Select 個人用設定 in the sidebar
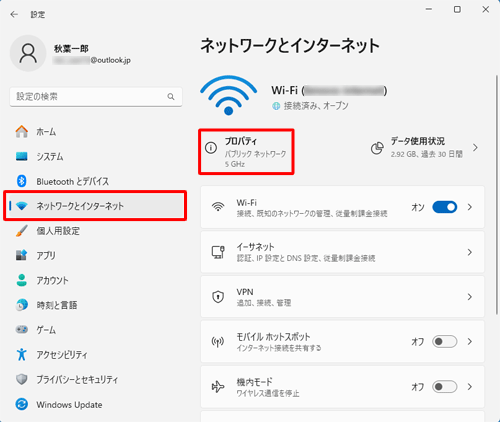This screenshot has width=500, height=422. tap(96, 231)
